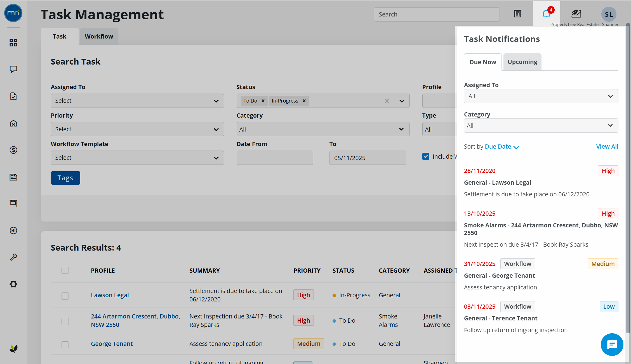The image size is (631, 364).
Task: Remove the In-Progress status chip
Action: click(x=304, y=101)
